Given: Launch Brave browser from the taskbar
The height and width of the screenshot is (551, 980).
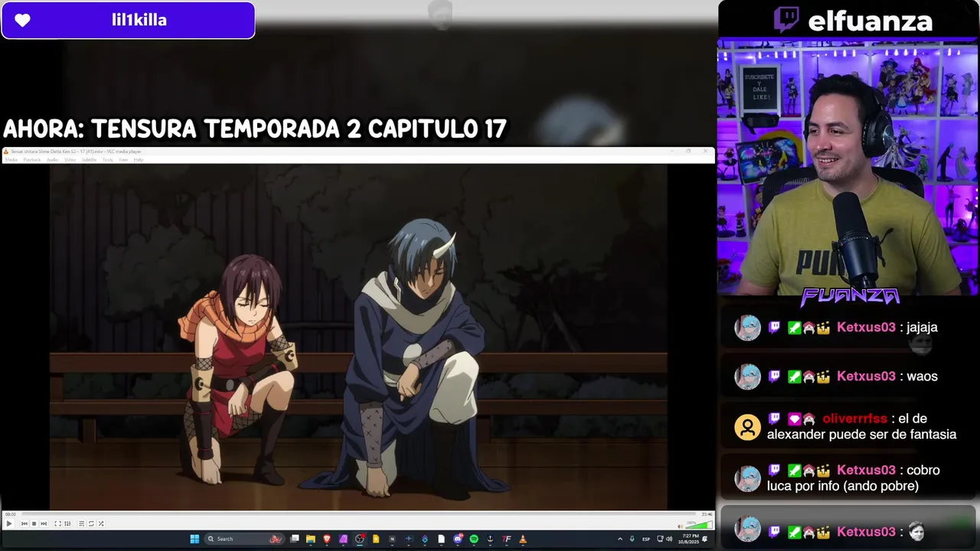Looking at the screenshot, I should pyautogui.click(x=327, y=539).
